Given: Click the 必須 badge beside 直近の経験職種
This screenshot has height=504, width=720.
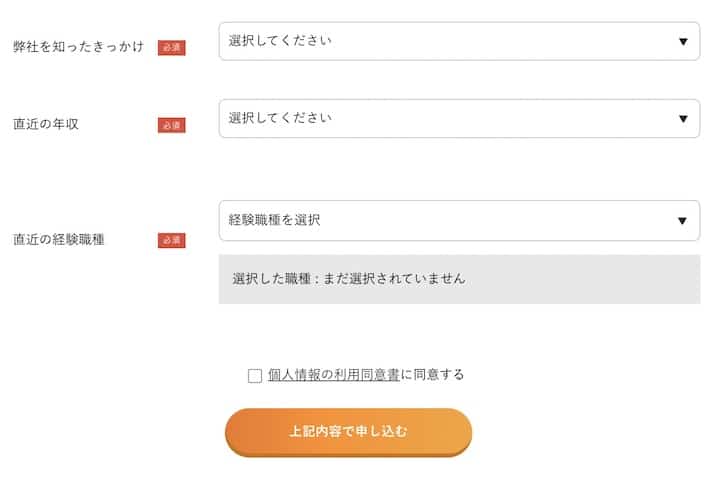Looking at the screenshot, I should tap(171, 240).
